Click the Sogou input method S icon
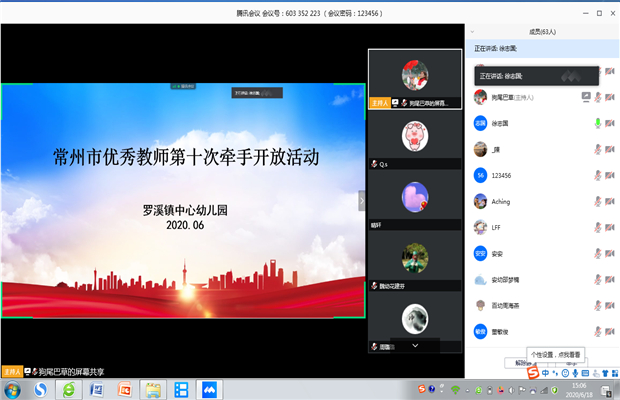620x400 pixels. coord(533,374)
